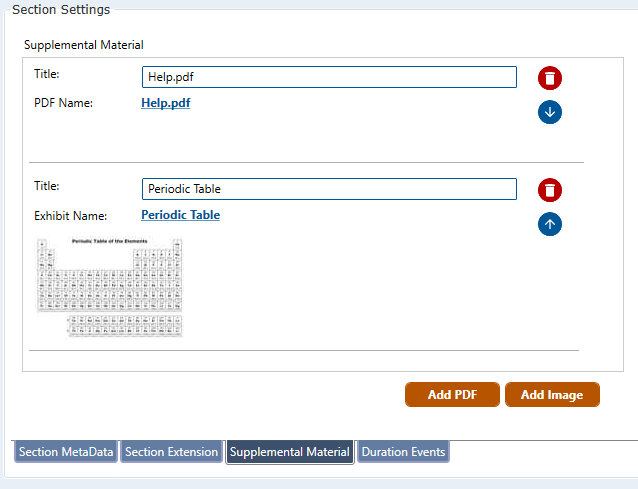Click the Periodic Table title input field
The height and width of the screenshot is (489, 638).
(329, 189)
